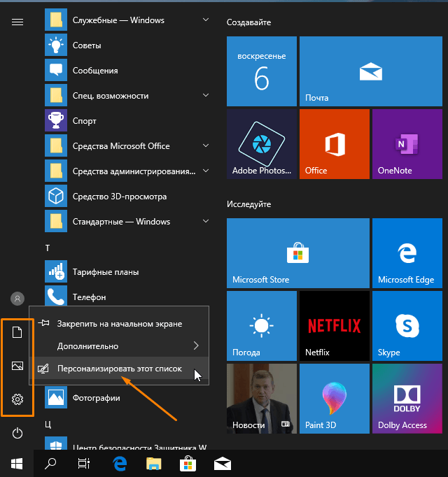Click the Windows Start button
Screen dimensions: 448x477
click(x=17, y=464)
